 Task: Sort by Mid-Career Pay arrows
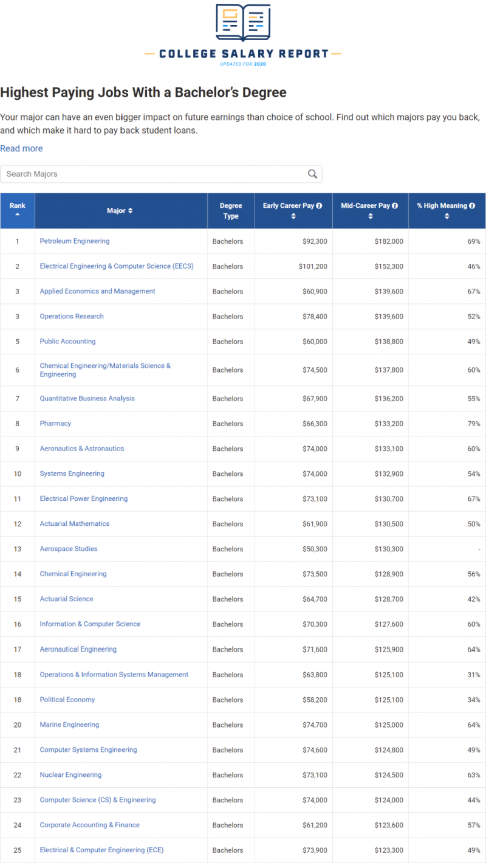tap(371, 216)
